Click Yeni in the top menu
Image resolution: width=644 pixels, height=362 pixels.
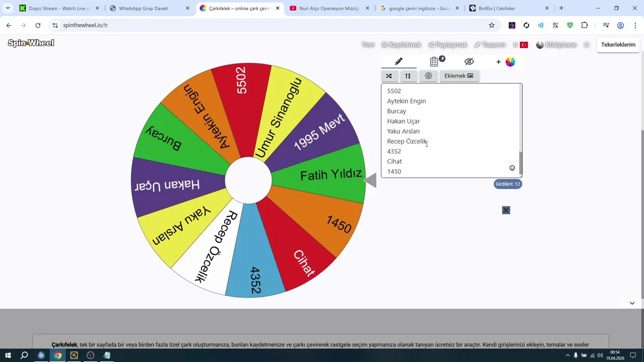coord(368,45)
